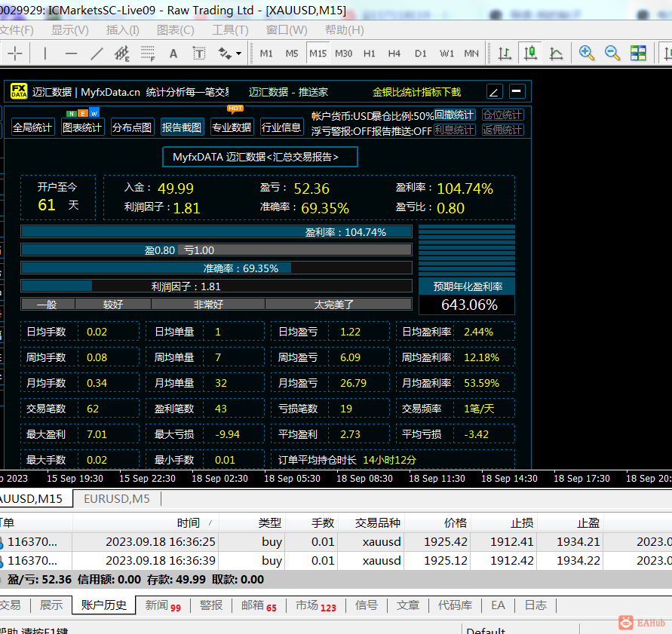This screenshot has height=634, width=672.
Task: Open the 文件(F) menu
Action: (17, 30)
